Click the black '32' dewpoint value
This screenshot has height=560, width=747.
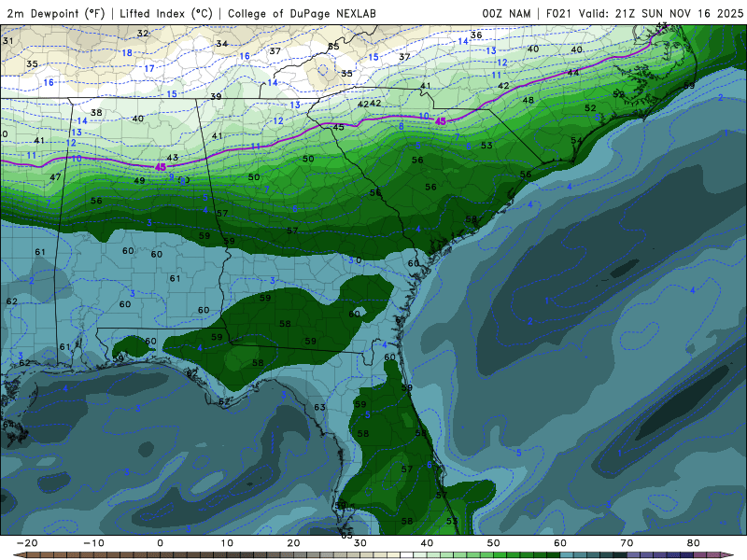(x=143, y=34)
